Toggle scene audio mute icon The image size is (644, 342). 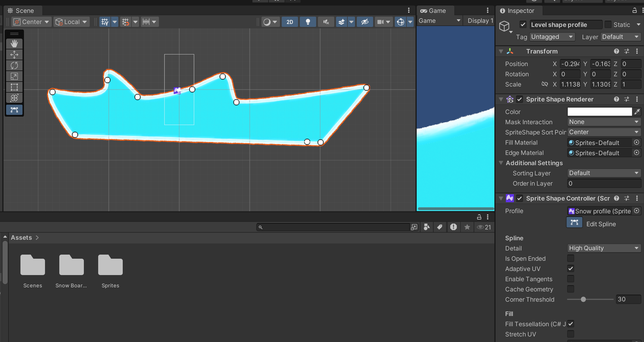326,22
